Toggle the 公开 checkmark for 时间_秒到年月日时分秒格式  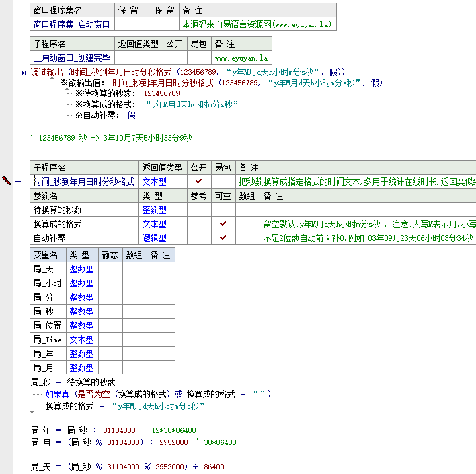click(x=199, y=182)
